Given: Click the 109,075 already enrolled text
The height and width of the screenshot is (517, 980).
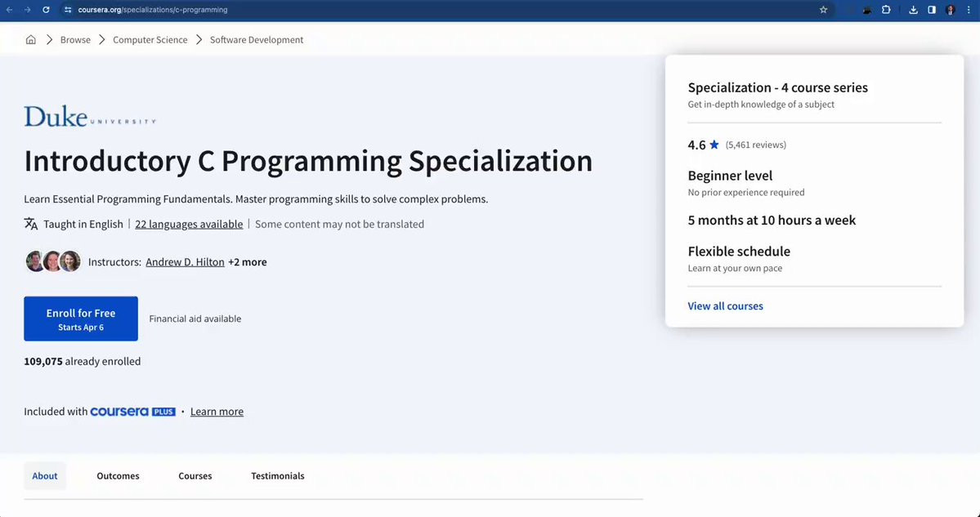Looking at the screenshot, I should (x=82, y=361).
